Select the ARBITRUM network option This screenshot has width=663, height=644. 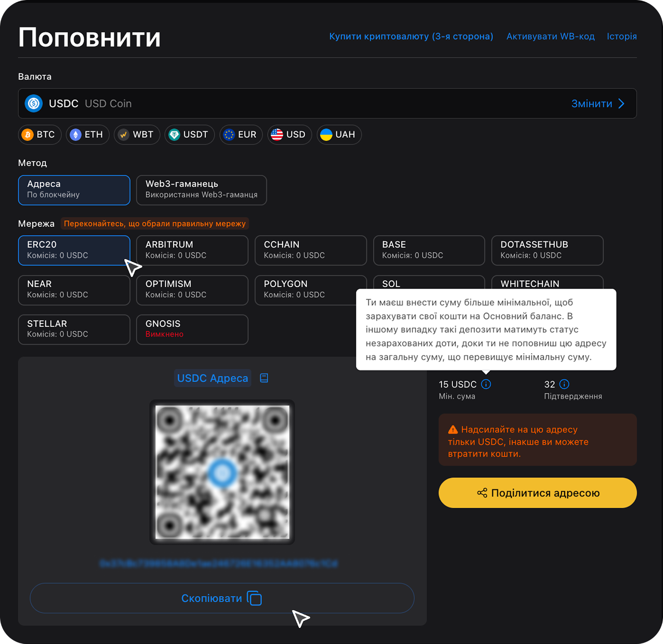click(192, 250)
